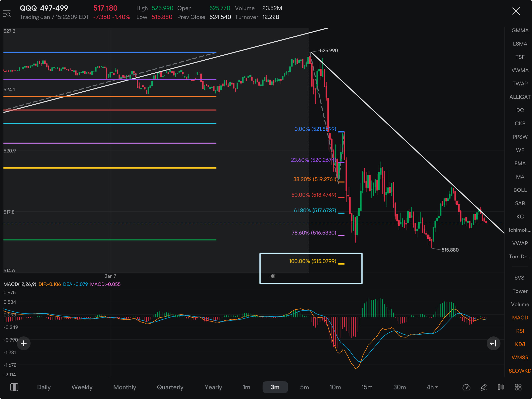Enable the Tom DeMark indicator

click(520, 257)
